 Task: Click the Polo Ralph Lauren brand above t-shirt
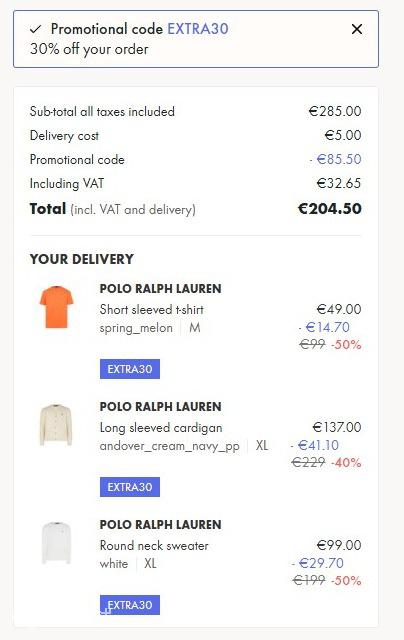[160, 289]
